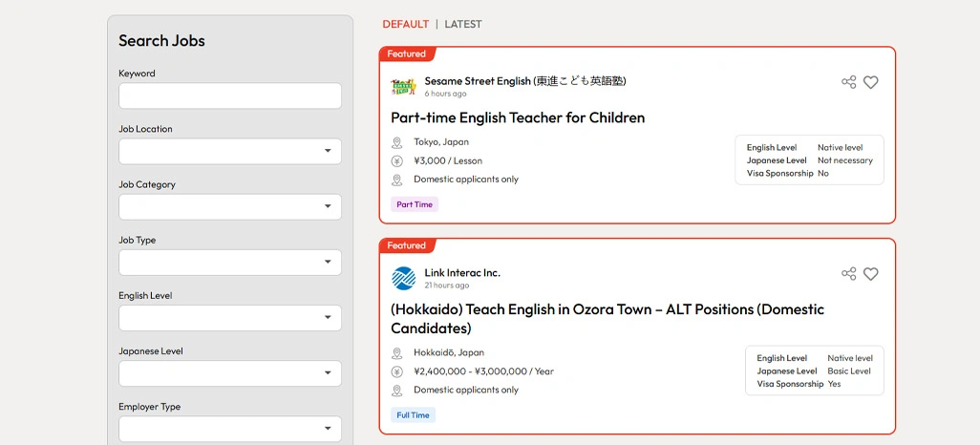Click the yen icon beside ¥3,000 / Lesson
The image size is (980, 445).
(x=396, y=161)
